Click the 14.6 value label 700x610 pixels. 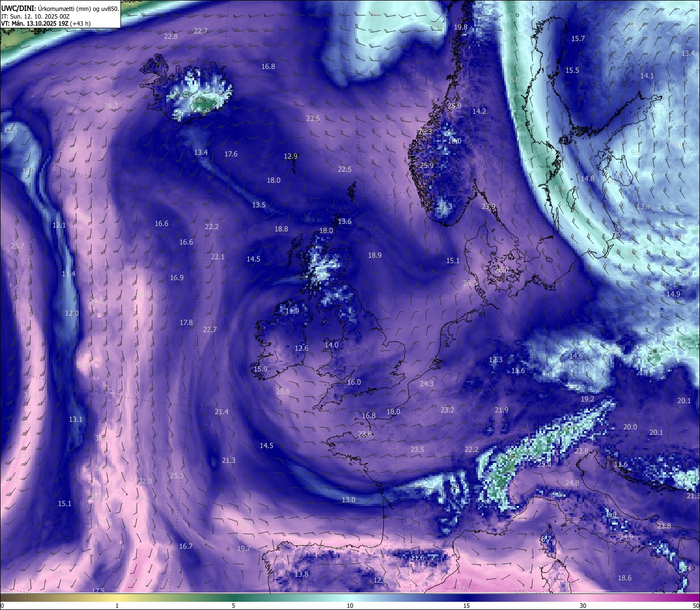576,356
